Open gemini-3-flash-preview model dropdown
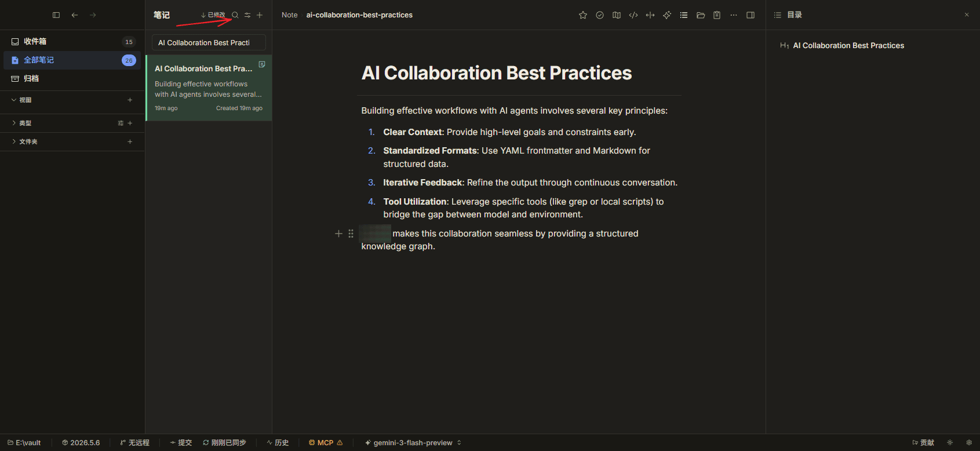980x451 pixels. 413,442
